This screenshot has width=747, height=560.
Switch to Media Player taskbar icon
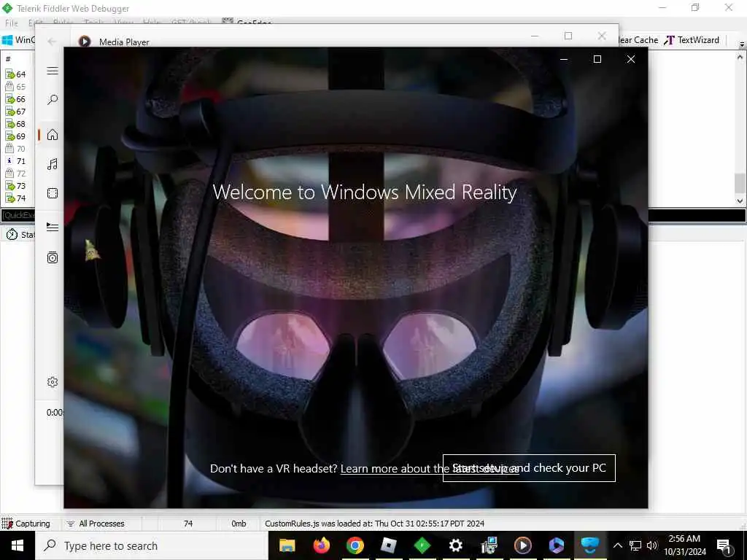(x=522, y=545)
